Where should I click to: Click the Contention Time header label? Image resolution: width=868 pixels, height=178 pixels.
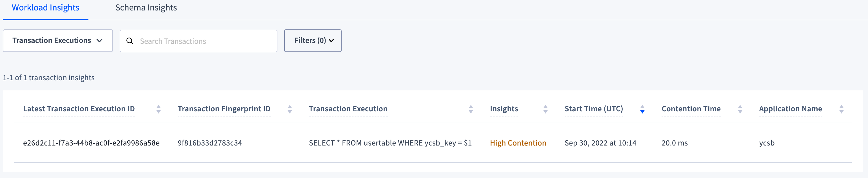pos(691,109)
